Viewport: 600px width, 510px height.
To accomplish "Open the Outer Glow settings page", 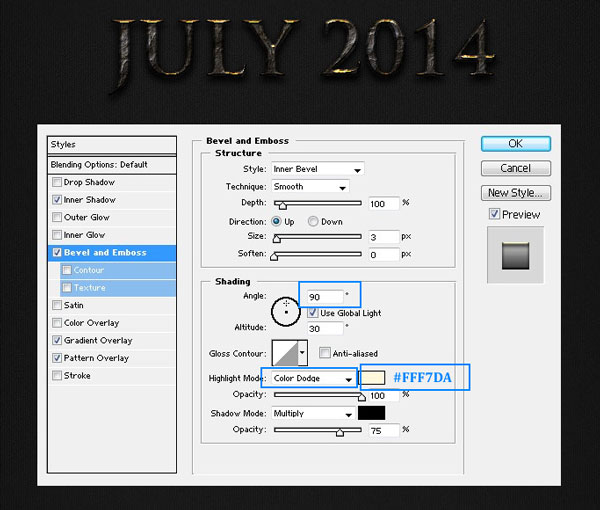I will pos(87,217).
